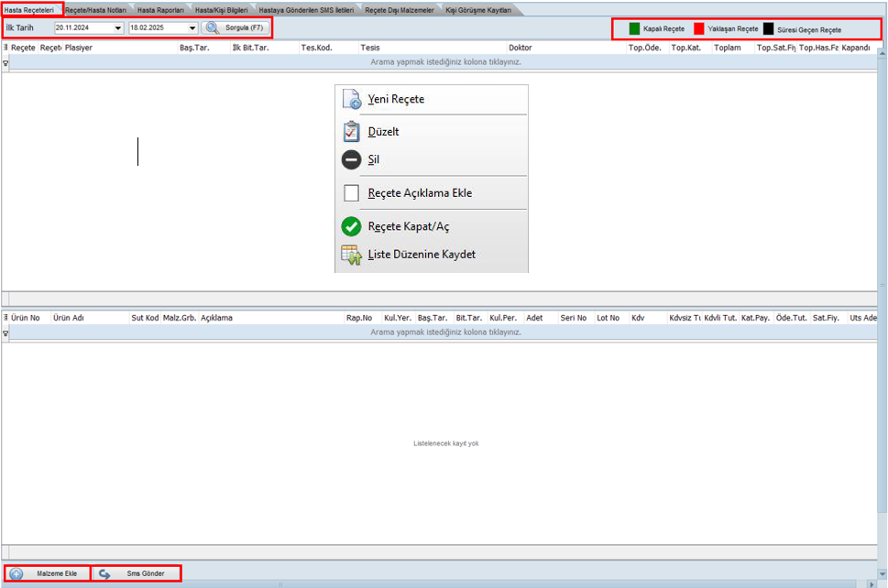Click the green Kapalı Reçete color swatch

[x=634, y=29]
